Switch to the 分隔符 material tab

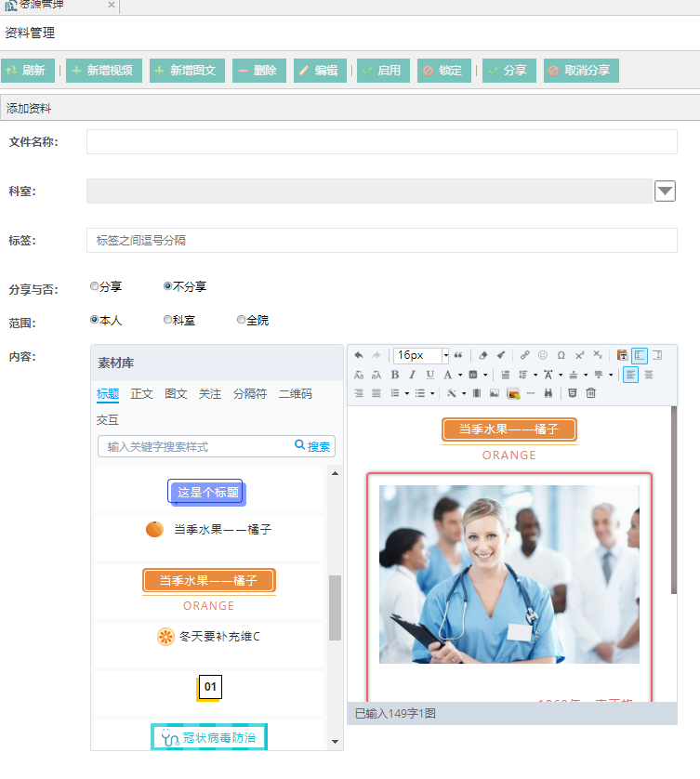(x=250, y=394)
